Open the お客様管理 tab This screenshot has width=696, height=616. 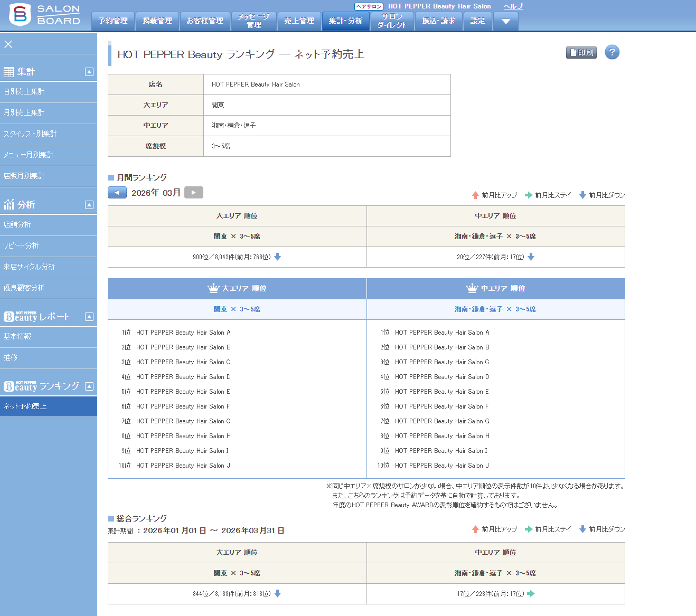point(205,22)
